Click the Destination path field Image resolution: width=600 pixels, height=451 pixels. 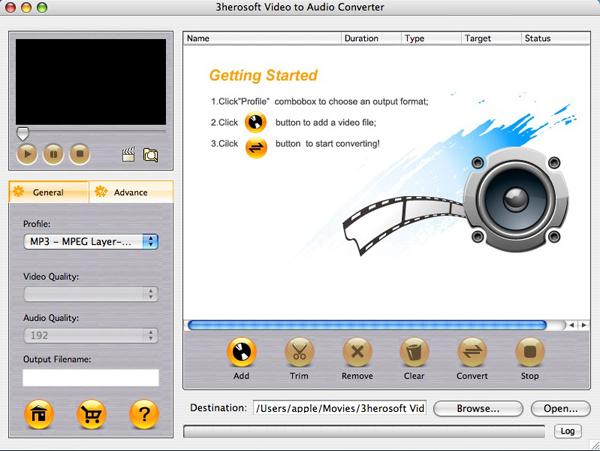340,408
